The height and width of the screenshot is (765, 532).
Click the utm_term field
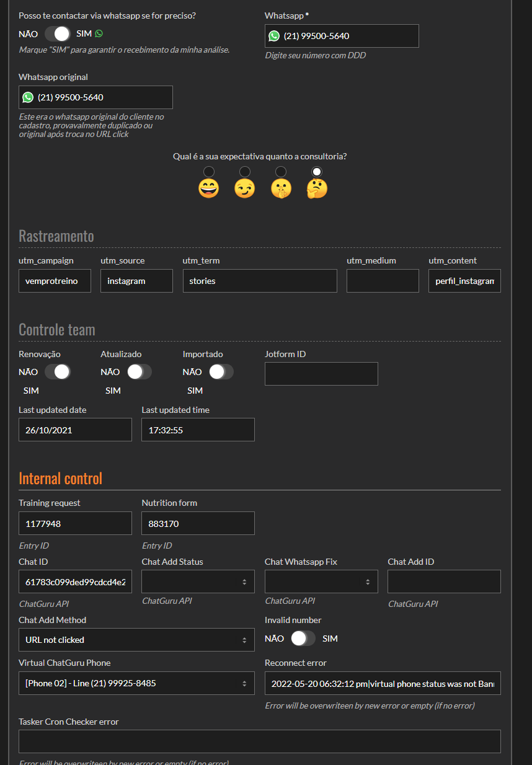coord(260,281)
